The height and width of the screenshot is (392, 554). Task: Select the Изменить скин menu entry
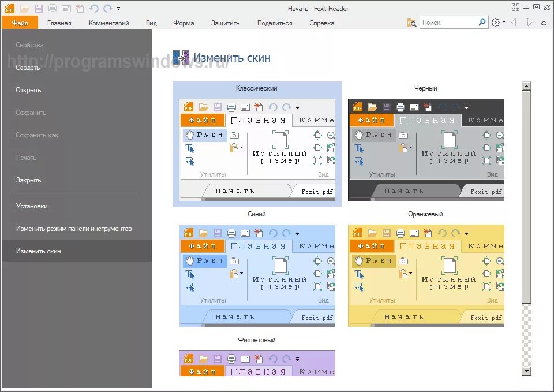(x=77, y=251)
